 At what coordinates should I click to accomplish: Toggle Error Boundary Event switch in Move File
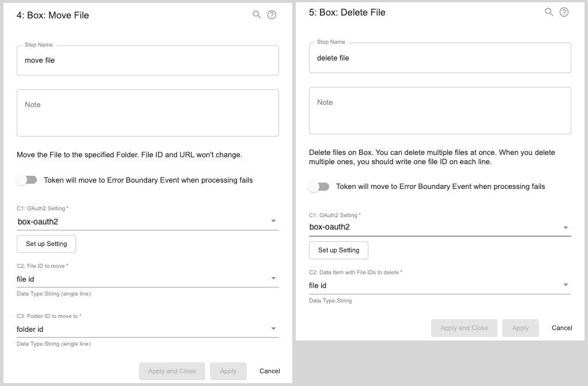coord(27,180)
